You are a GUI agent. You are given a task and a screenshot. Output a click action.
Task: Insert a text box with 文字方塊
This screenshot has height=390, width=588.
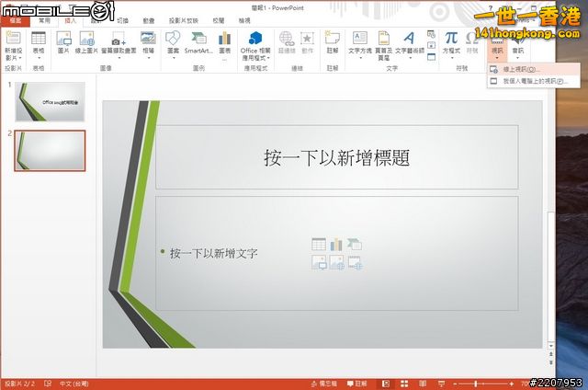tap(360, 42)
